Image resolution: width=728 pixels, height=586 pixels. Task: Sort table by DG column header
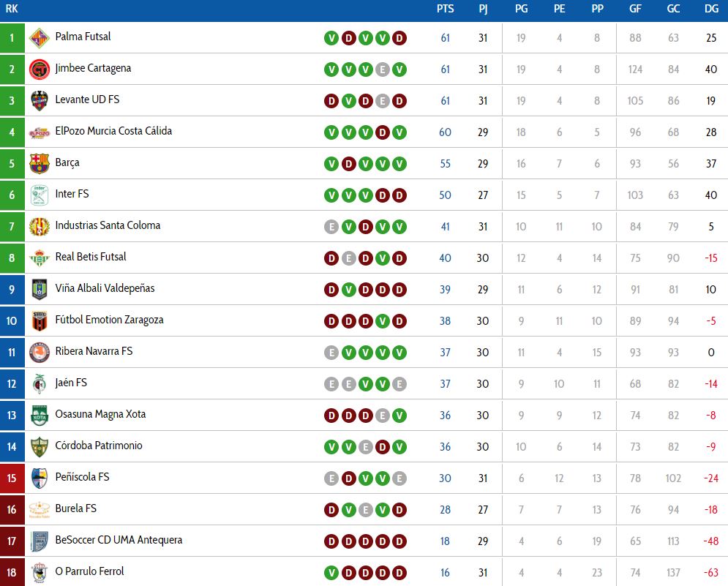[x=711, y=9]
